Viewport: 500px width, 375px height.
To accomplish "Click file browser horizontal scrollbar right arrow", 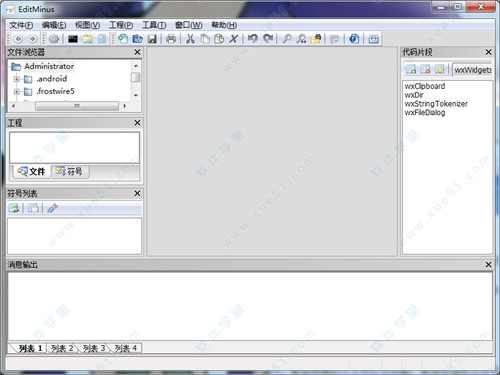I will click(125, 106).
